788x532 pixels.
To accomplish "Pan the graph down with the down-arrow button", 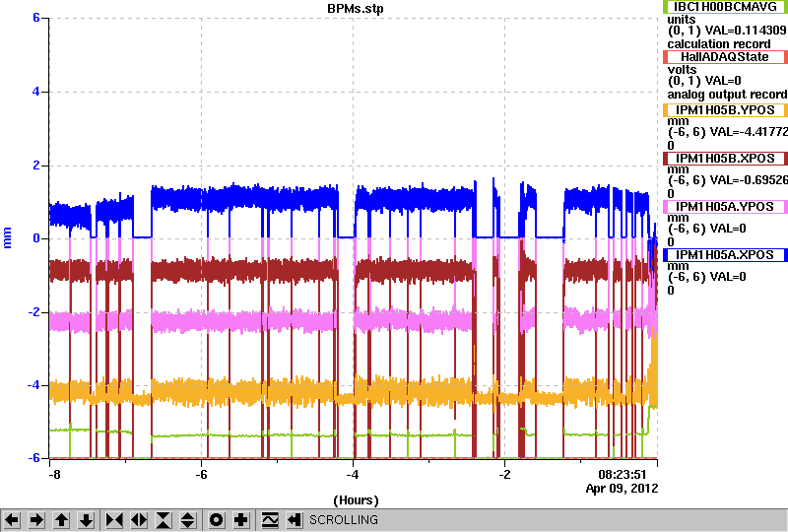I will click(x=87, y=520).
